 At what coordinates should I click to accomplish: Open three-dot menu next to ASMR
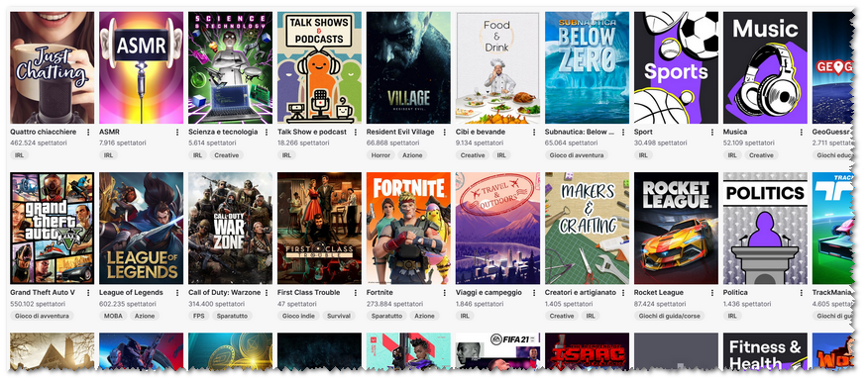177,132
